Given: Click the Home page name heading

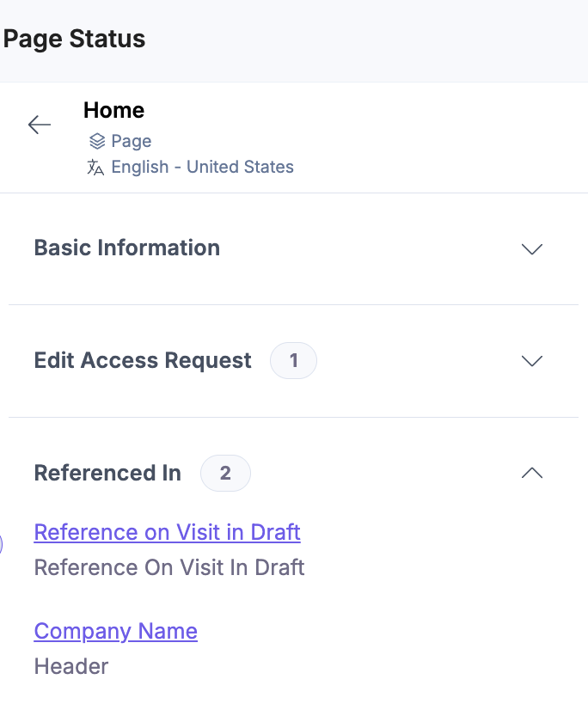Looking at the screenshot, I should (x=113, y=110).
